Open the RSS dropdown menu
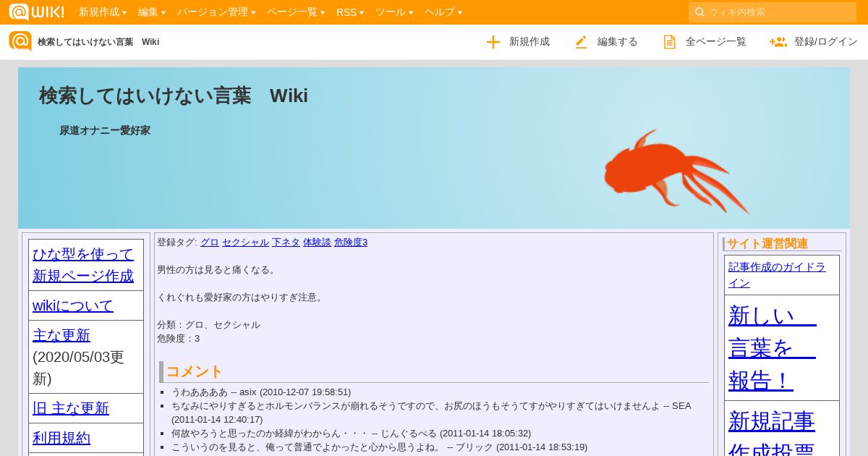The image size is (868, 456). tap(350, 12)
